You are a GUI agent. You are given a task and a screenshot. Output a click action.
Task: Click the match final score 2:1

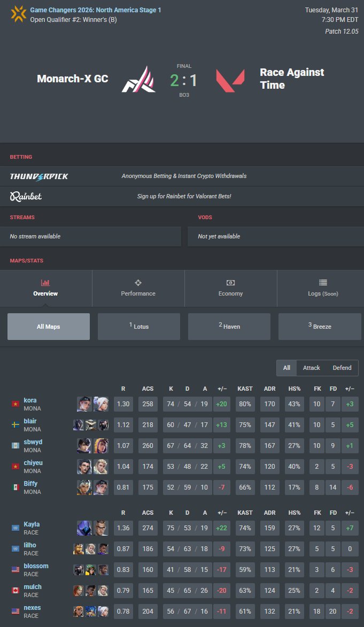184,80
